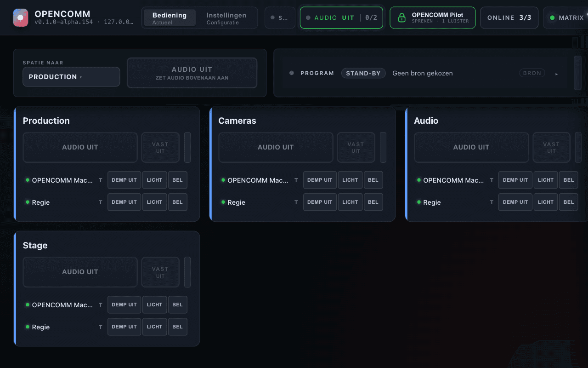
Task: Click LICHT for Regie in Cameras
Action: [x=350, y=202]
